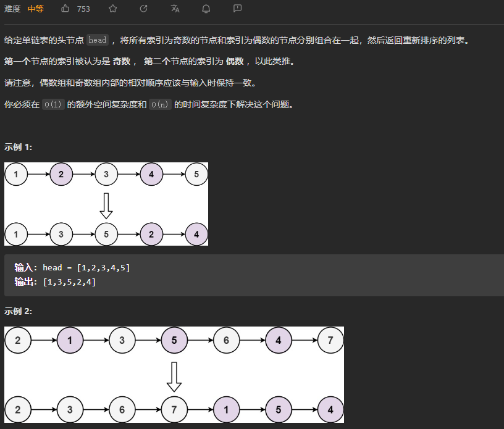The width and height of the screenshot is (504, 429).
Task: Click the feedback report icon
Action: [238, 9]
